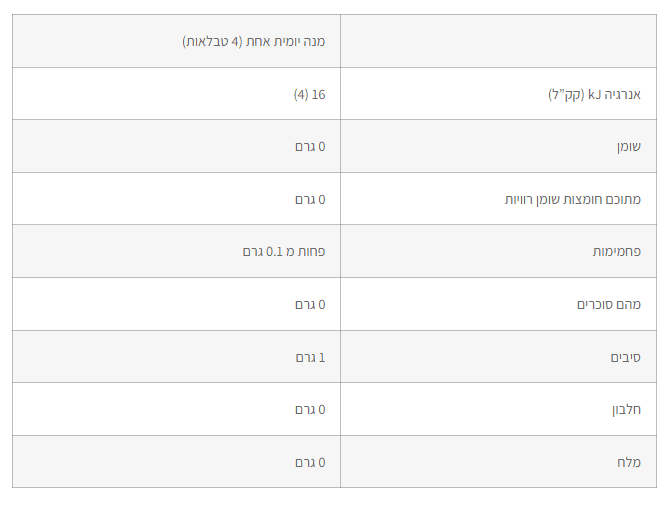Select the 'שומן' row label
This screenshot has height=518, width=671.
click(x=628, y=147)
